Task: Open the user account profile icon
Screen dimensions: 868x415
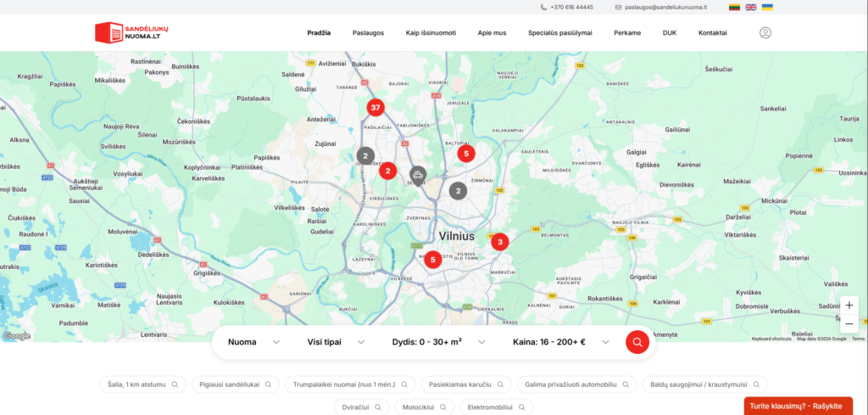Action: click(765, 33)
